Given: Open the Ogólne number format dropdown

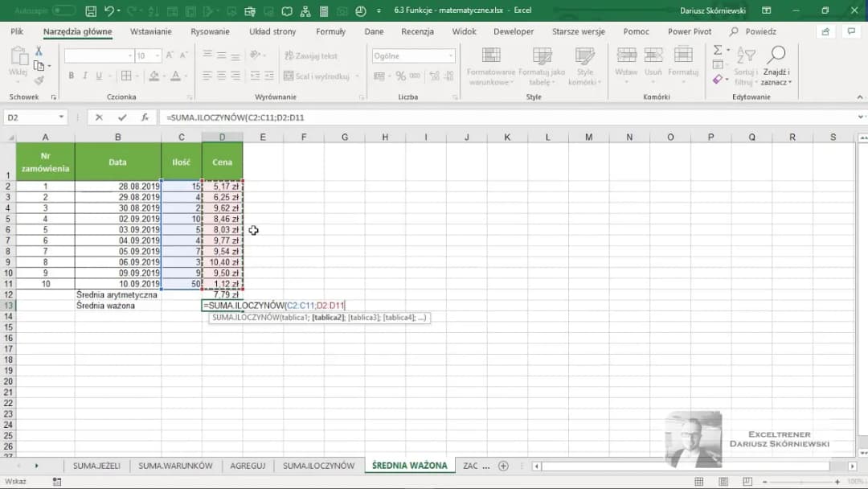Looking at the screenshot, I should (450, 56).
